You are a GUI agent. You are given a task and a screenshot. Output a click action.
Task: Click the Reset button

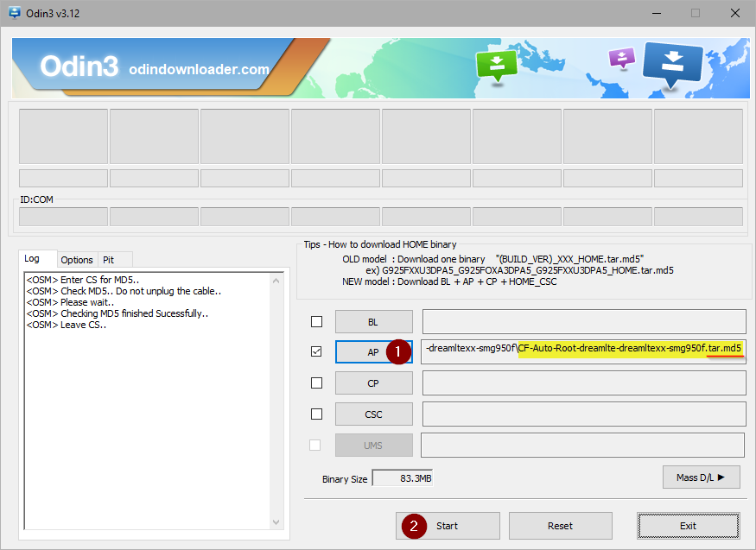point(560,526)
